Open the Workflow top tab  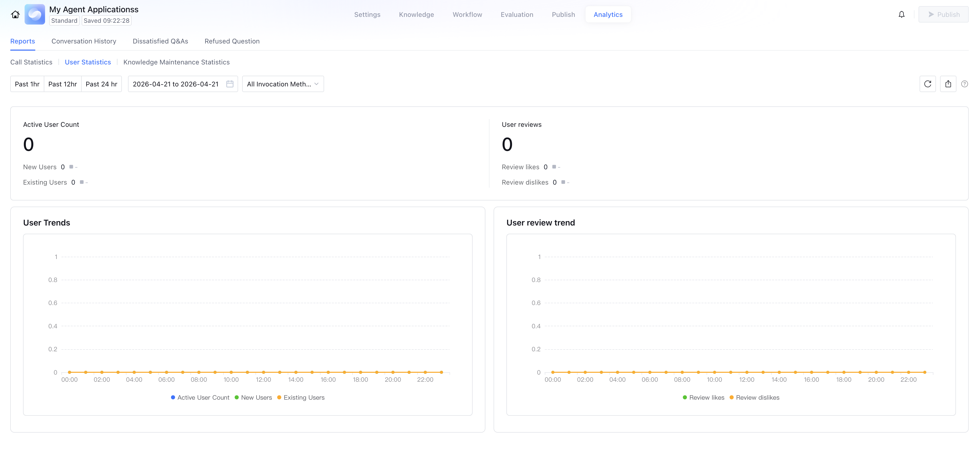pyautogui.click(x=467, y=14)
